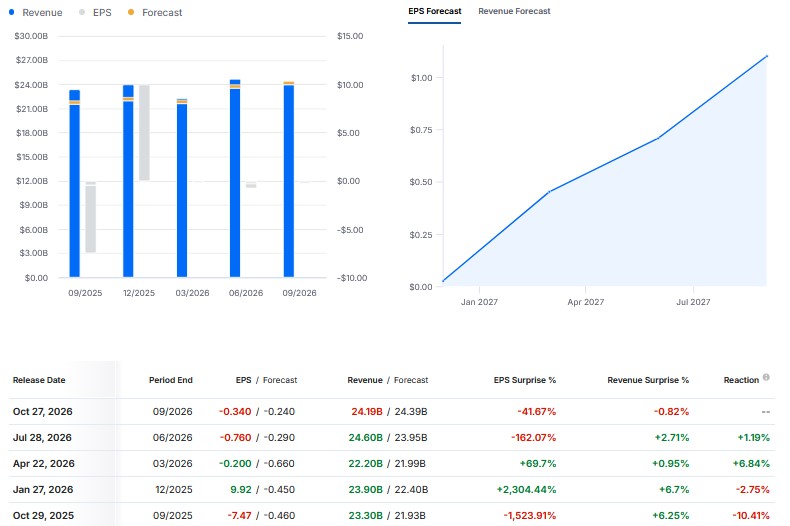This screenshot has width=790, height=526.
Task: Click the +6.84% reaction value
Action: pos(751,464)
